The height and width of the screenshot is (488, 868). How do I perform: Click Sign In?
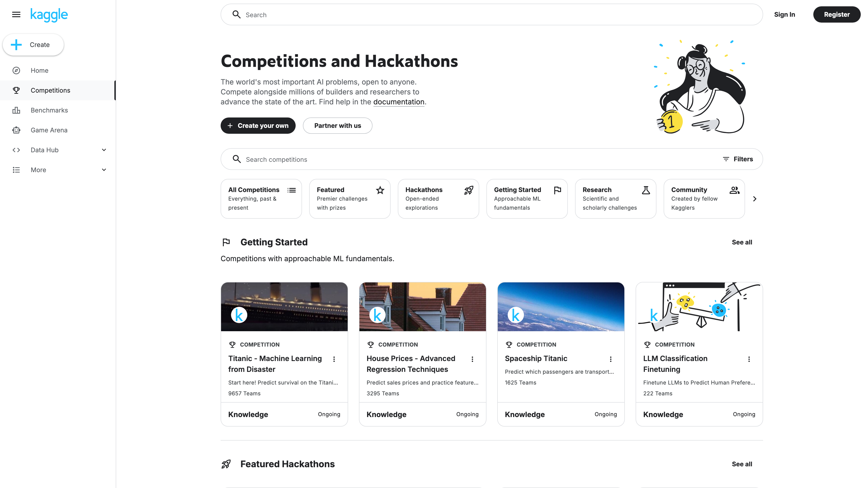point(784,14)
